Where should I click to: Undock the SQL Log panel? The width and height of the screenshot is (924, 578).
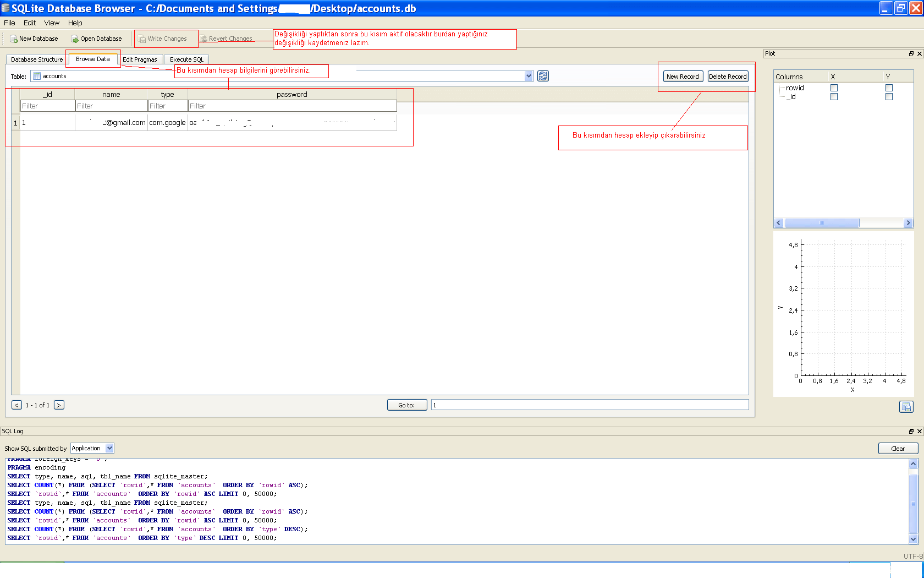pyautogui.click(x=911, y=432)
